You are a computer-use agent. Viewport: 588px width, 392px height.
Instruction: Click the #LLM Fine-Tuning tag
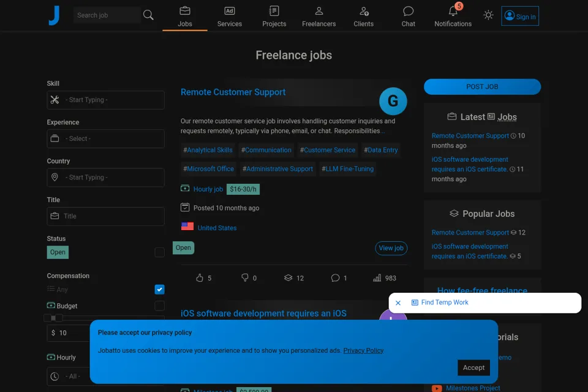[x=348, y=169]
